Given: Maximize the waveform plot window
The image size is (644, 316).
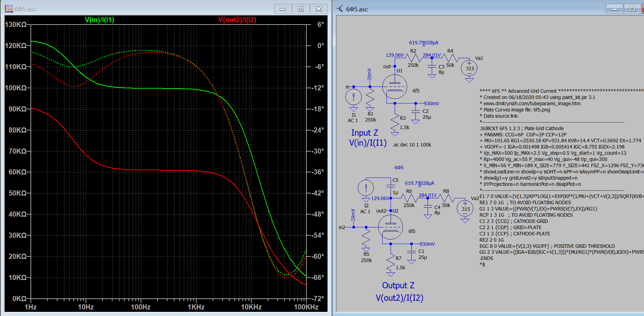Looking at the screenshot, I should 301,9.
